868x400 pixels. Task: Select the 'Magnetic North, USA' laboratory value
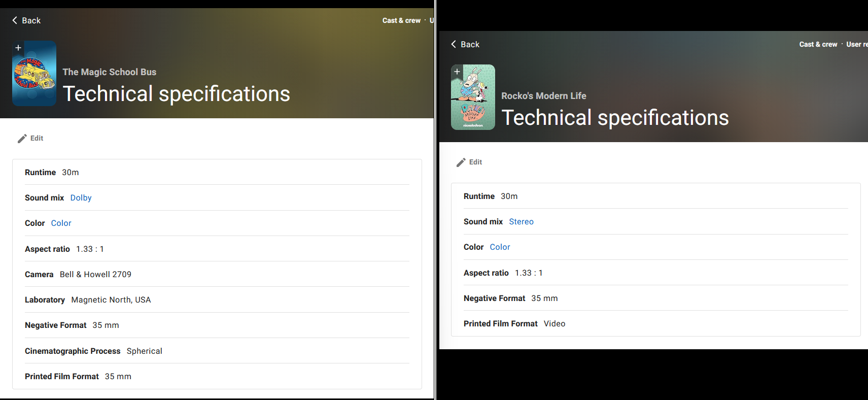(x=111, y=300)
